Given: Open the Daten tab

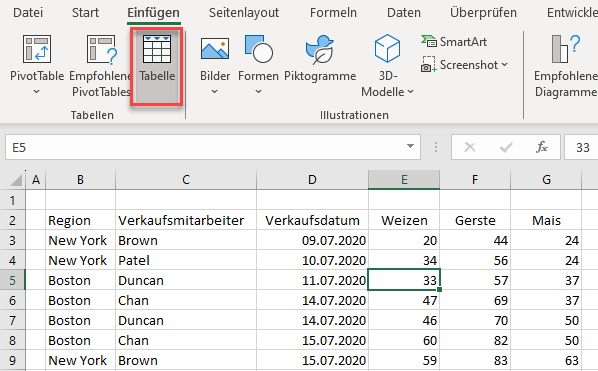Looking at the screenshot, I should 403,13.
